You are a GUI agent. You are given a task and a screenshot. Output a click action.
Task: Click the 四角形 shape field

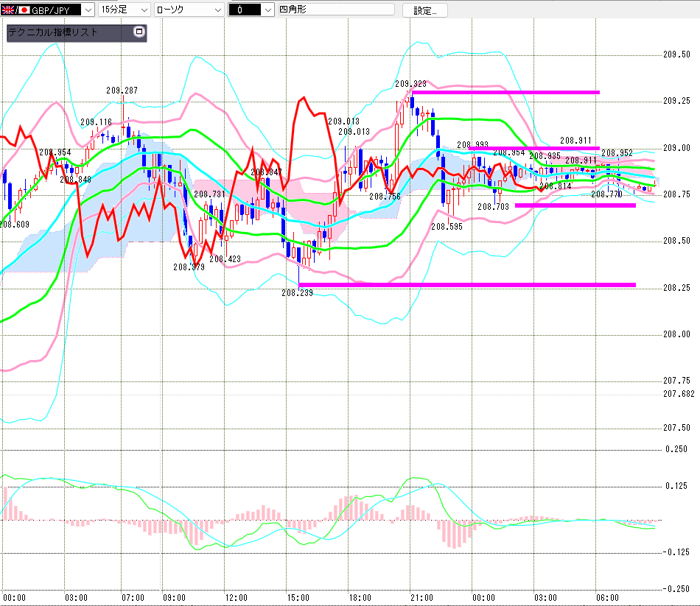(336, 10)
